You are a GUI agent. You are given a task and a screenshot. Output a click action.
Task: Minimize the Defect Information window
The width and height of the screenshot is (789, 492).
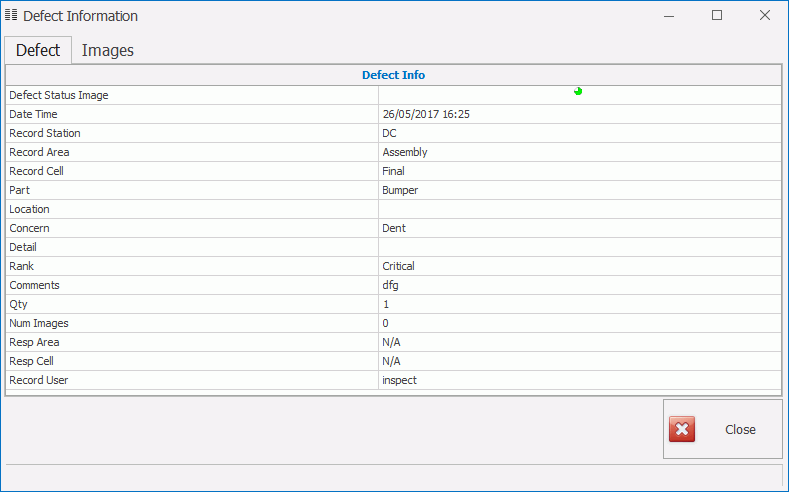coord(669,16)
